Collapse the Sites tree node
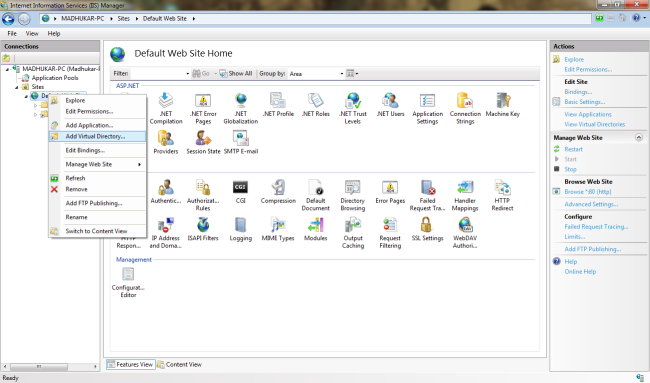This screenshot has width=650, height=383. coord(17,87)
